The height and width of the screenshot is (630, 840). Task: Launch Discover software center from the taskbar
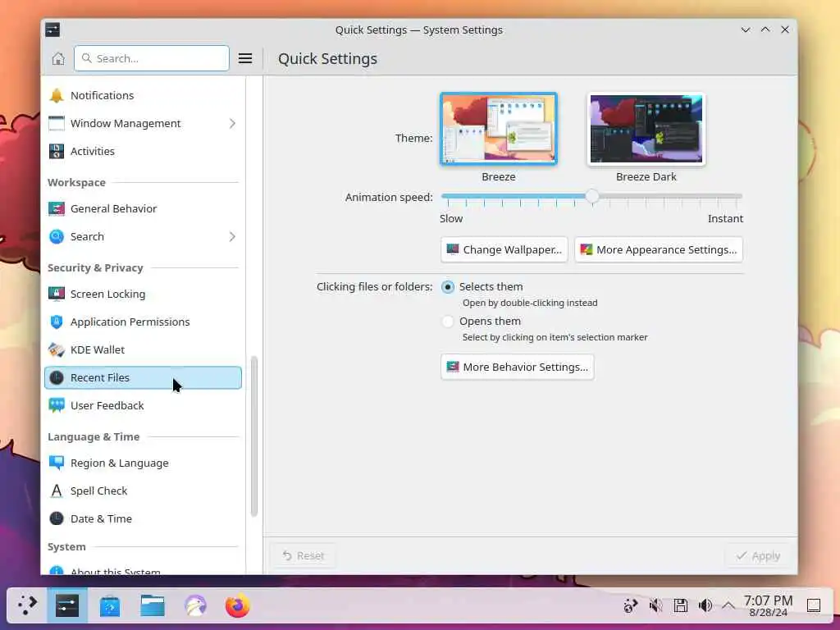[x=110, y=606]
